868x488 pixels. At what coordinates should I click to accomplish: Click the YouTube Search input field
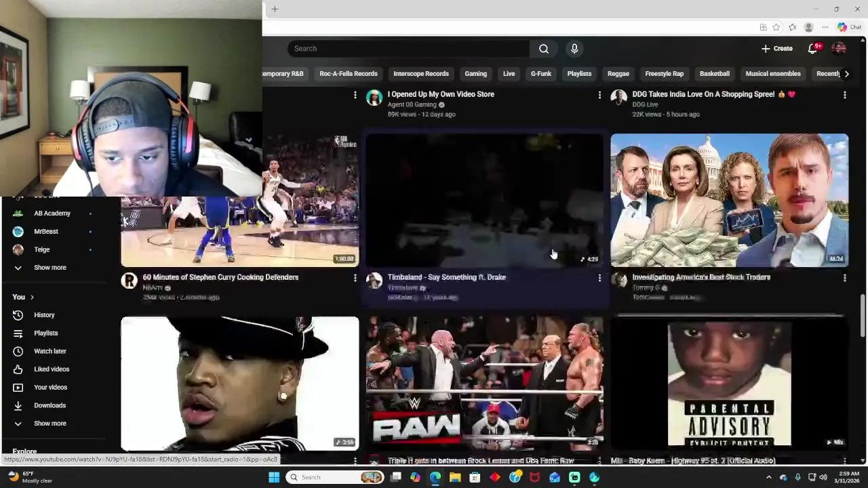pos(409,49)
